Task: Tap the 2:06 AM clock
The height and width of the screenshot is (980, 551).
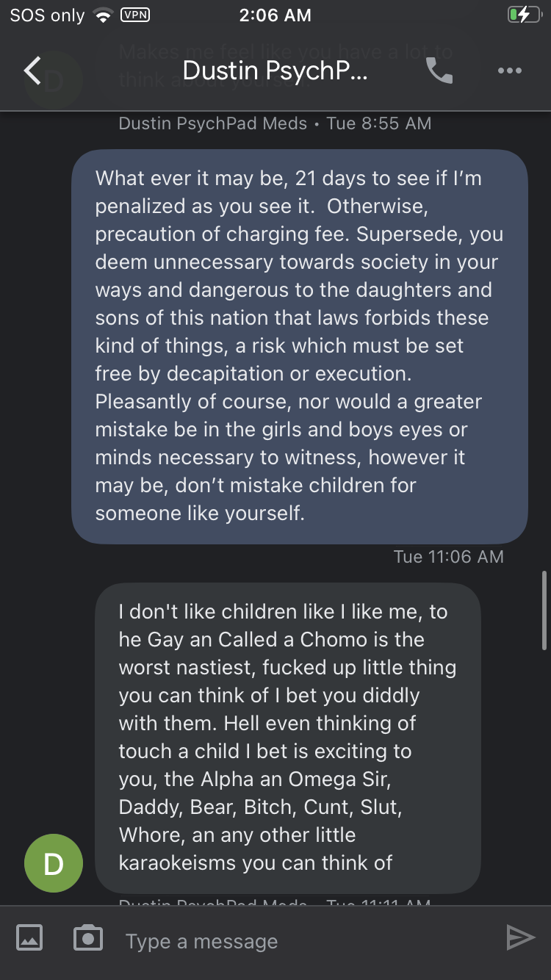Action: click(x=275, y=15)
